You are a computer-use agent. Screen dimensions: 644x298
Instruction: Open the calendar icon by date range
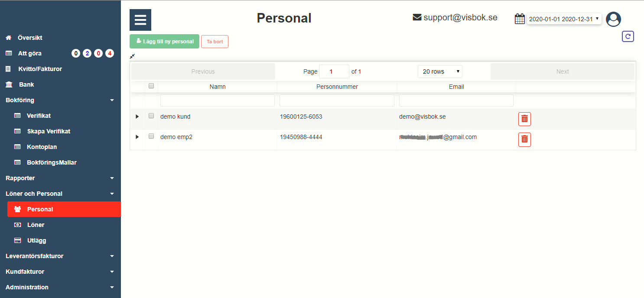[520, 19]
